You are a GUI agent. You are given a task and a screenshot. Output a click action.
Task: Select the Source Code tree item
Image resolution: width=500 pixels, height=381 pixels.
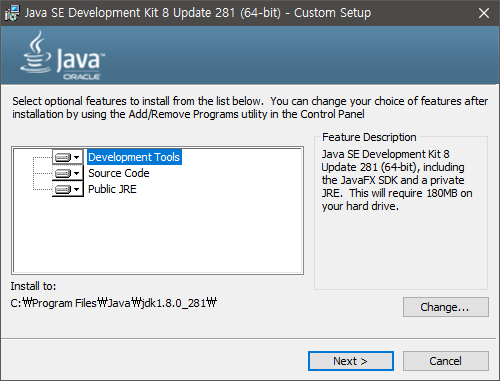119,173
